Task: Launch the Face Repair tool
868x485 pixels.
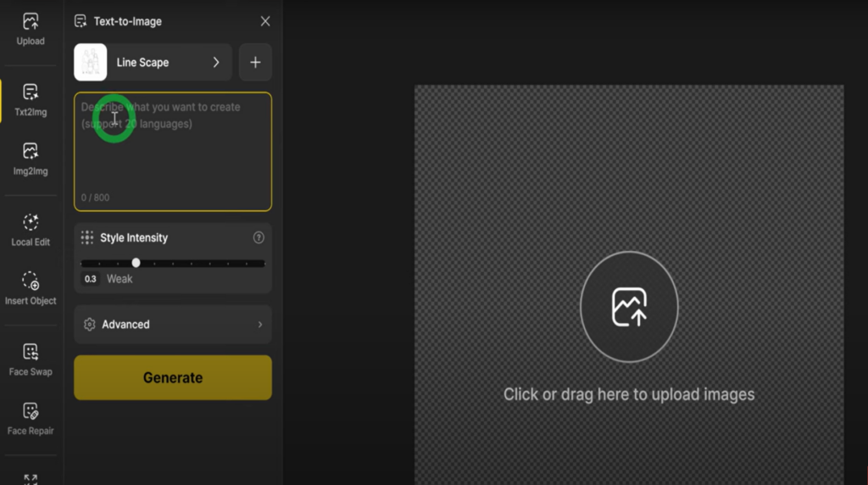Action: [x=31, y=419]
